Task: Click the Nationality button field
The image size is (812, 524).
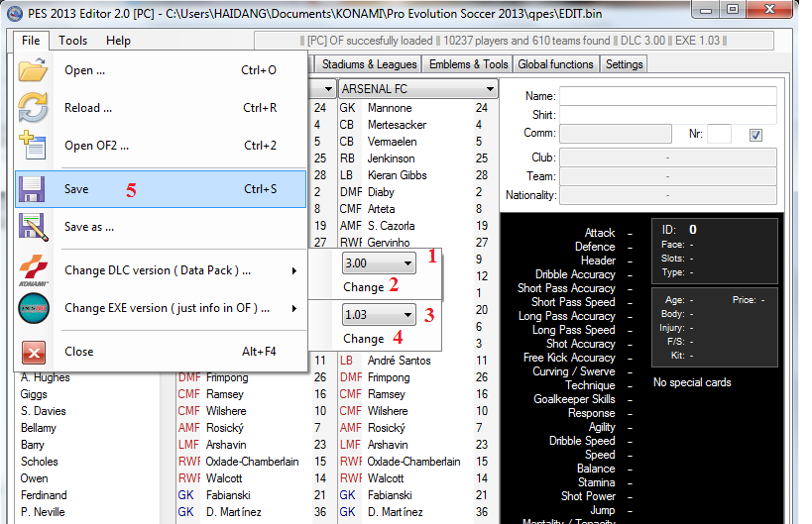Action: [668, 195]
